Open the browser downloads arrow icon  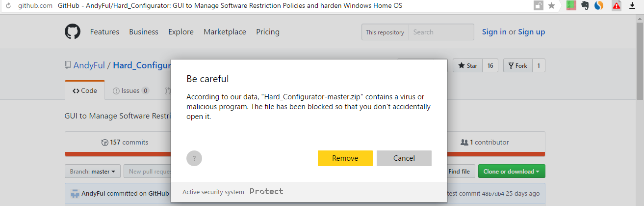(632, 6)
